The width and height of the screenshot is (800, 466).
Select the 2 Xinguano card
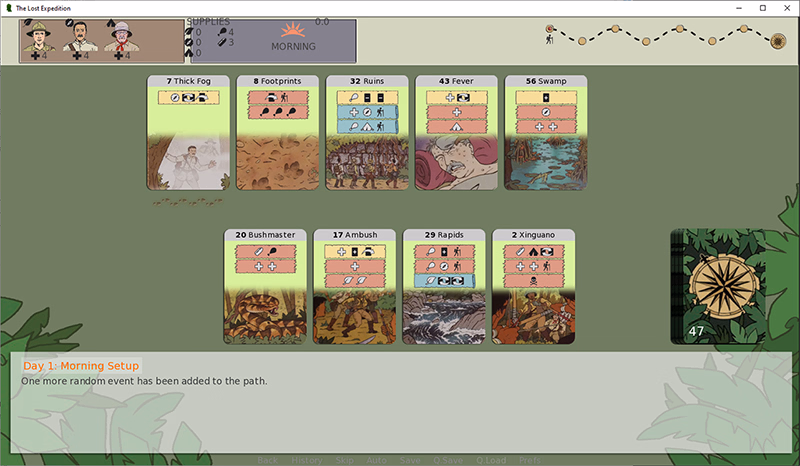point(533,286)
